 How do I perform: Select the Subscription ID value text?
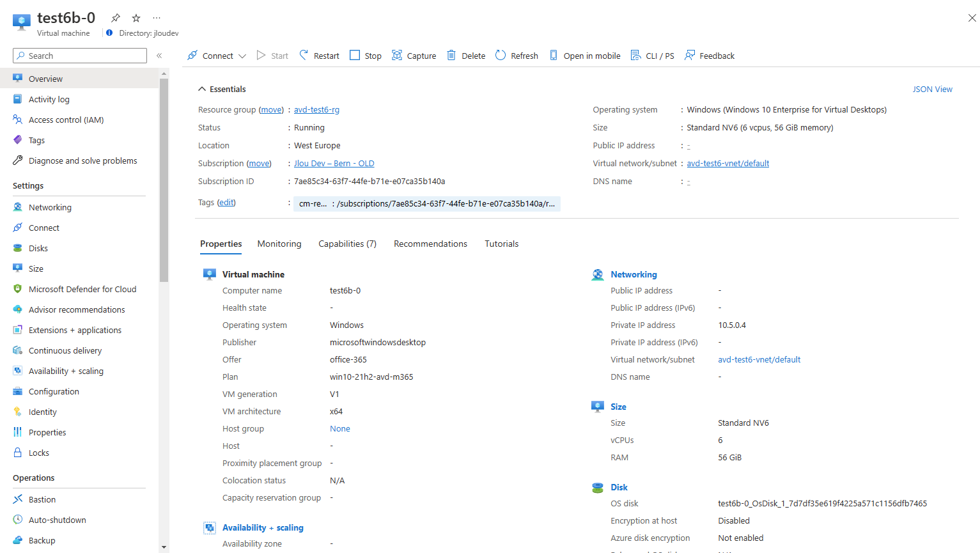(x=369, y=181)
